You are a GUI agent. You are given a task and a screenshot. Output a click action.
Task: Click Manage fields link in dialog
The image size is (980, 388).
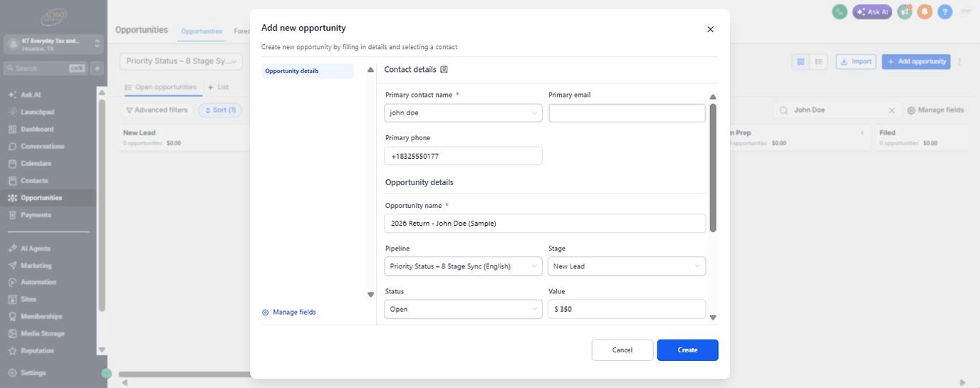pos(289,313)
